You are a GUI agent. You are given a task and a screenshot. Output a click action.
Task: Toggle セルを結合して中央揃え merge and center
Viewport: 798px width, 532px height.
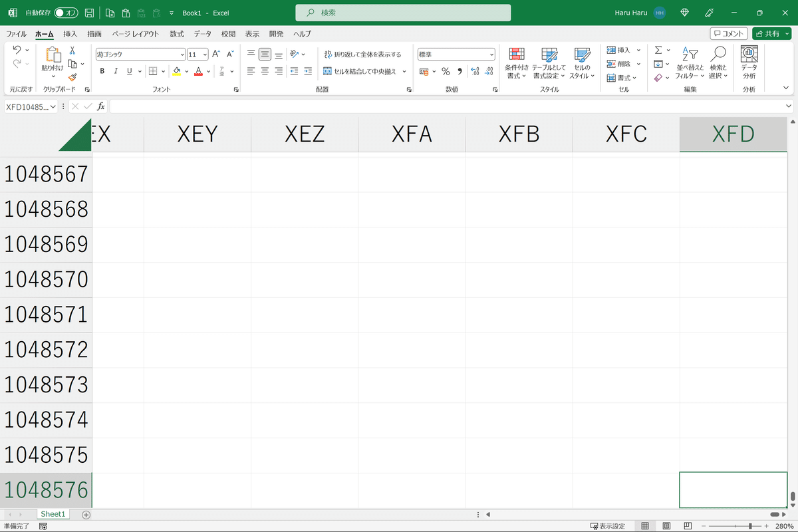click(359, 71)
